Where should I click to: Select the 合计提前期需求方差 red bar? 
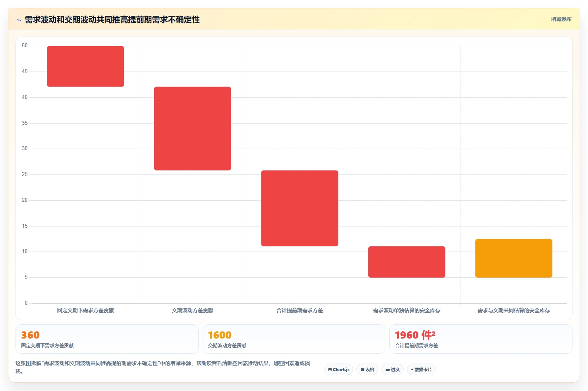pos(300,208)
